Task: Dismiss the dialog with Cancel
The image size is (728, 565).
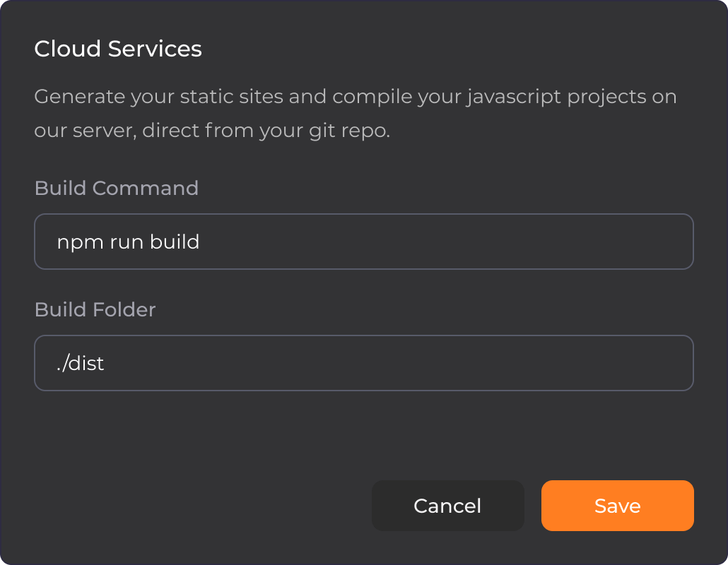Action: [447, 506]
